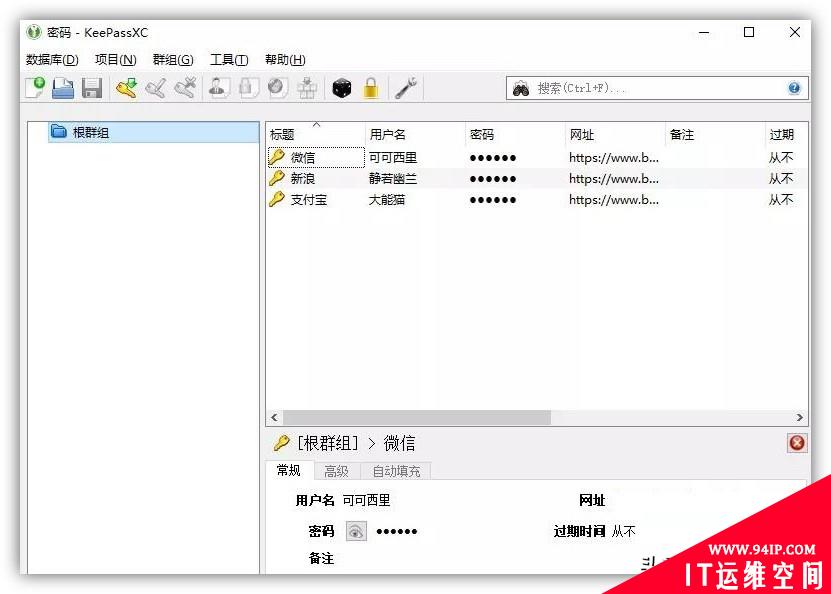The width and height of the screenshot is (831, 594).
Task: Select the 根群组 folder in tree
Action: click(154, 132)
